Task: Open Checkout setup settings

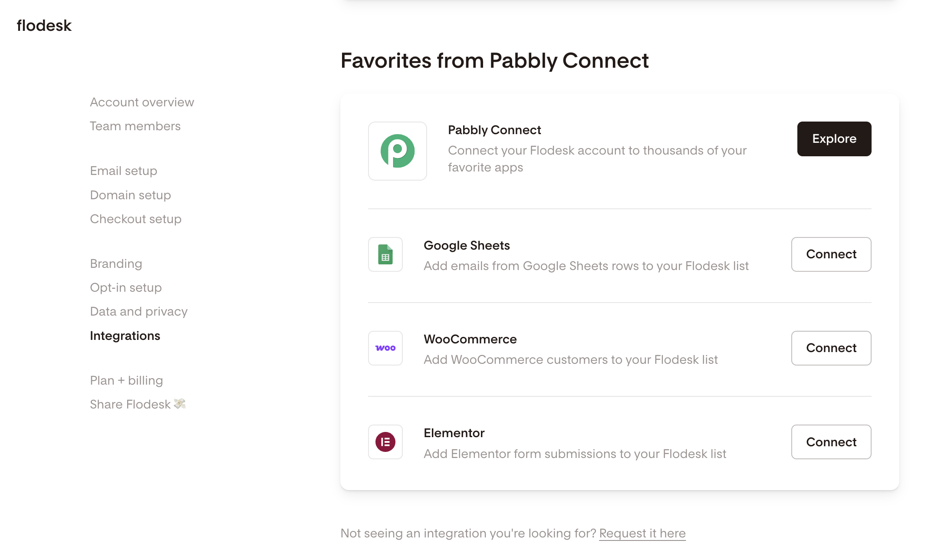Action: click(x=135, y=219)
